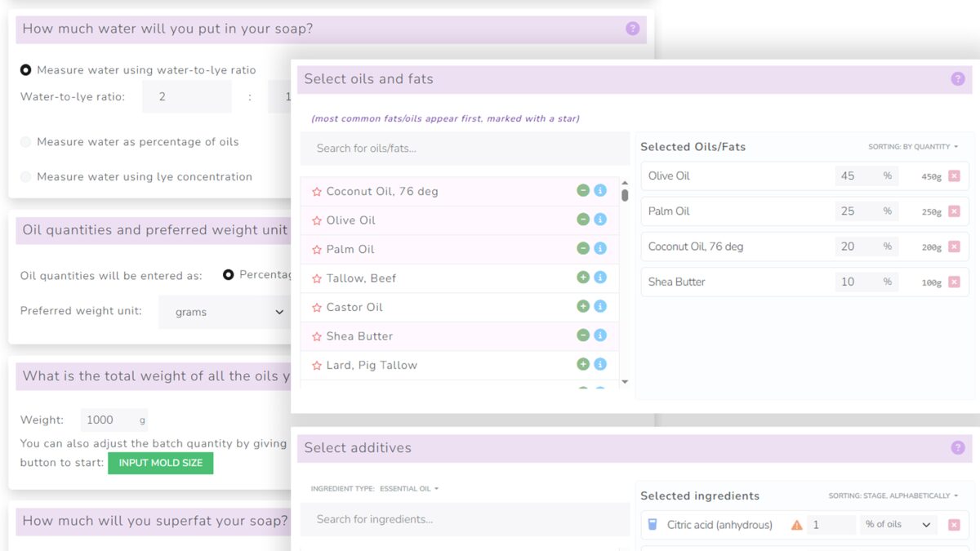The image size is (980, 551).
Task: Add Lard, Pig Tallow with plus icon
Action: click(583, 365)
